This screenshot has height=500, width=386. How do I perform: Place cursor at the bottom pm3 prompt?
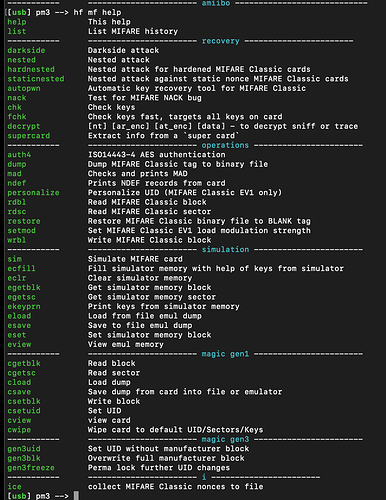[x=76, y=496]
